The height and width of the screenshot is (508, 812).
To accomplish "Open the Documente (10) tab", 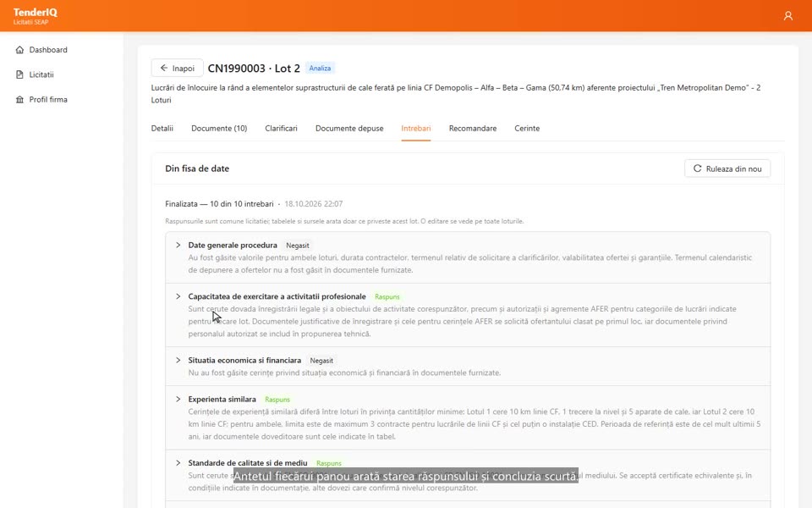I will point(219,129).
